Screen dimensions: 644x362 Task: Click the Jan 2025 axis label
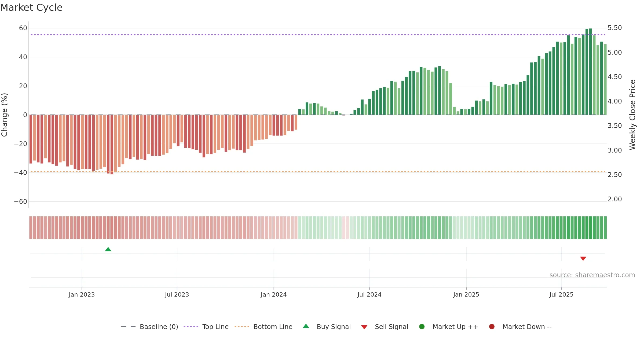click(x=466, y=295)
